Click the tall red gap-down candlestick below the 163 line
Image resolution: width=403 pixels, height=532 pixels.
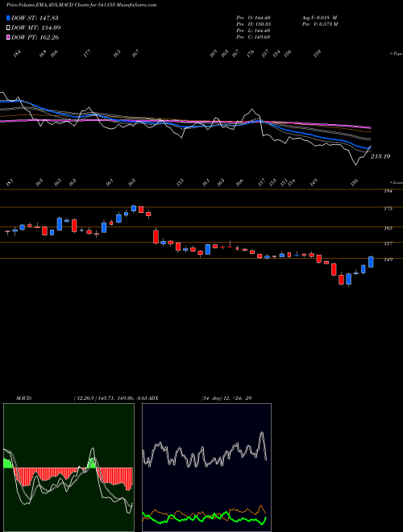point(156,236)
